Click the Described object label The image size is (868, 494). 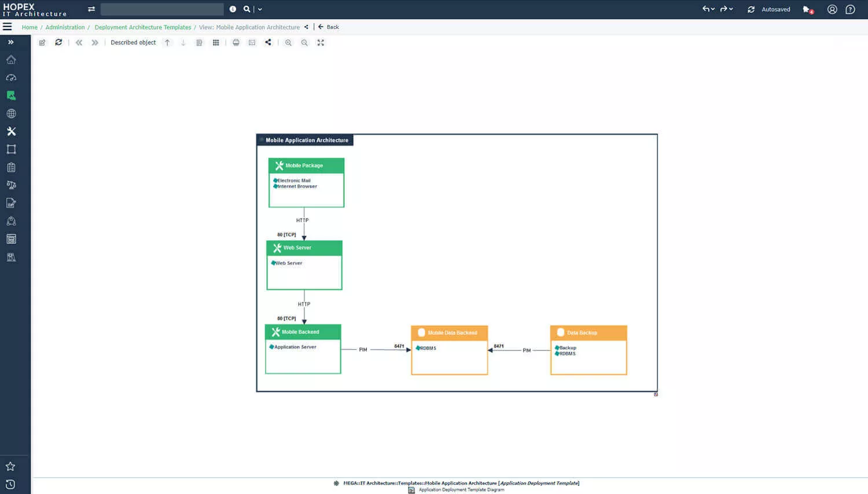click(133, 42)
